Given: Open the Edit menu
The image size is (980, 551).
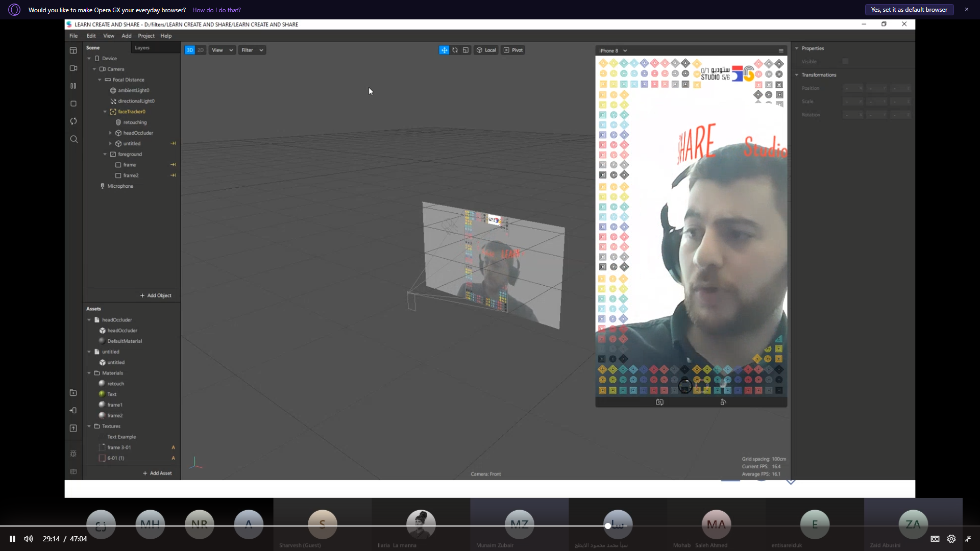Looking at the screenshot, I should pyautogui.click(x=91, y=36).
